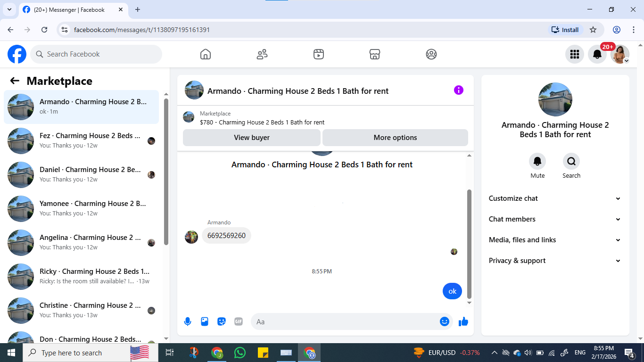Open Task View on the taskbar
644x362 pixels.
pyautogui.click(x=170, y=353)
